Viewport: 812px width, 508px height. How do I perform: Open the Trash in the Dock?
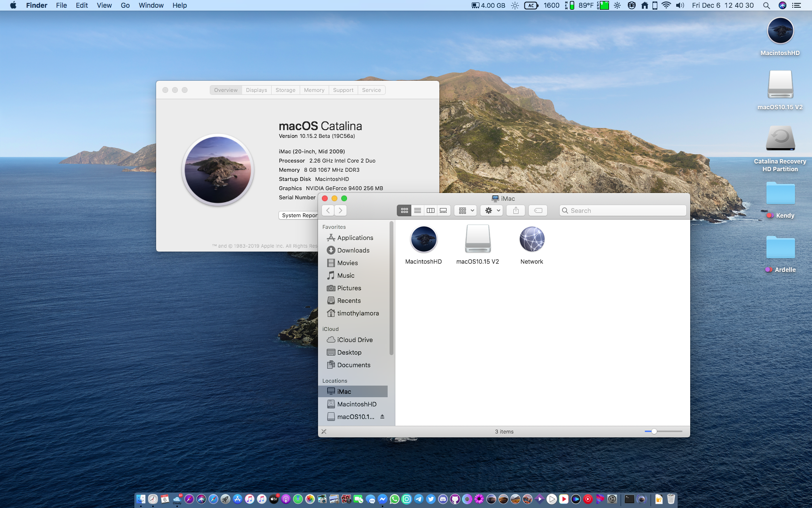[x=671, y=499]
